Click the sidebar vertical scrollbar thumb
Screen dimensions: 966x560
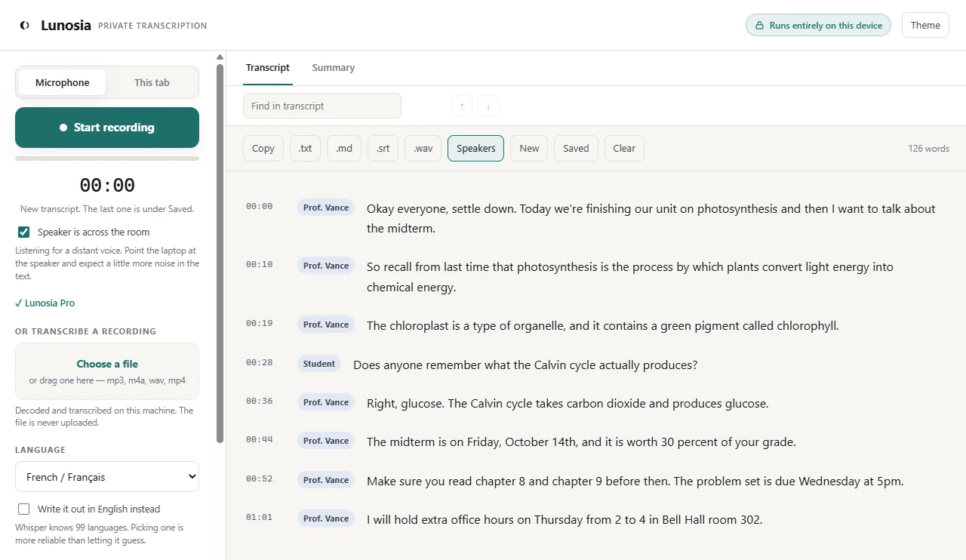[x=220, y=253]
